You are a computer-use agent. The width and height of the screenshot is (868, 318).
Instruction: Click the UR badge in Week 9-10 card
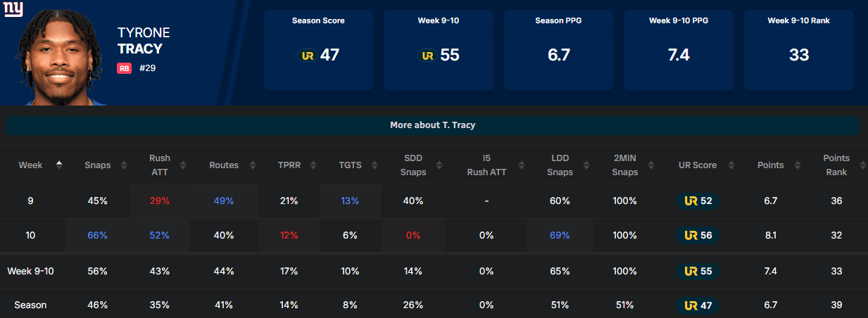coord(427,55)
